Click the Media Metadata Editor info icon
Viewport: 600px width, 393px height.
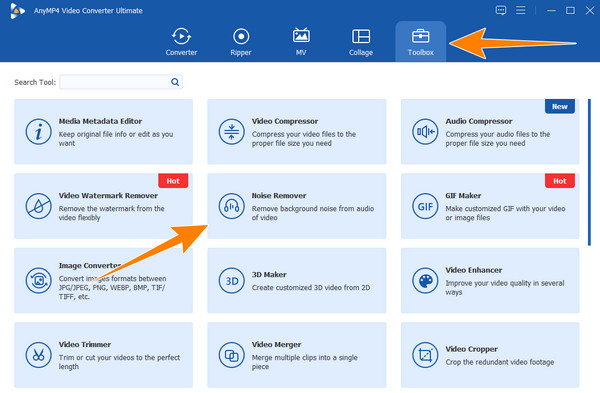38,132
